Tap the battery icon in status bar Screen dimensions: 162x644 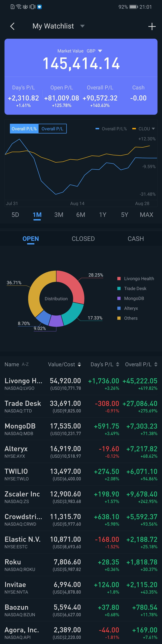click(133, 7)
